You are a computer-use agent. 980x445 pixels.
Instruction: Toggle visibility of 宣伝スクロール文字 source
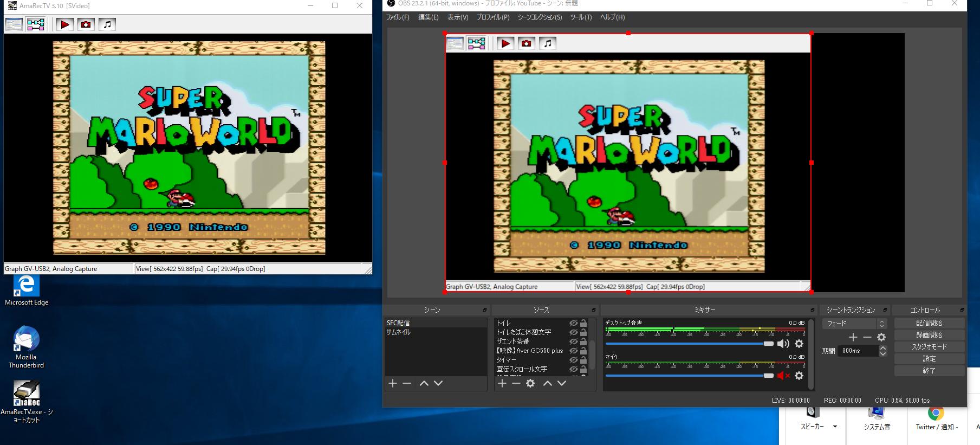(x=573, y=369)
